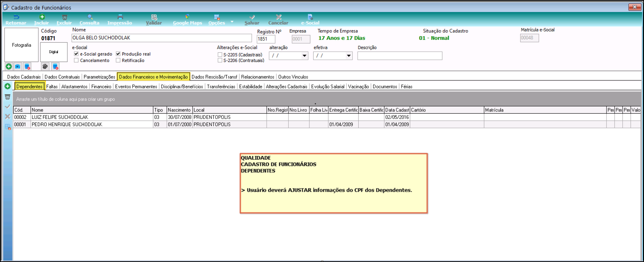Screen dimensions: 644x262
Task: Open the Transferências sub-tab
Action: (x=221, y=86)
